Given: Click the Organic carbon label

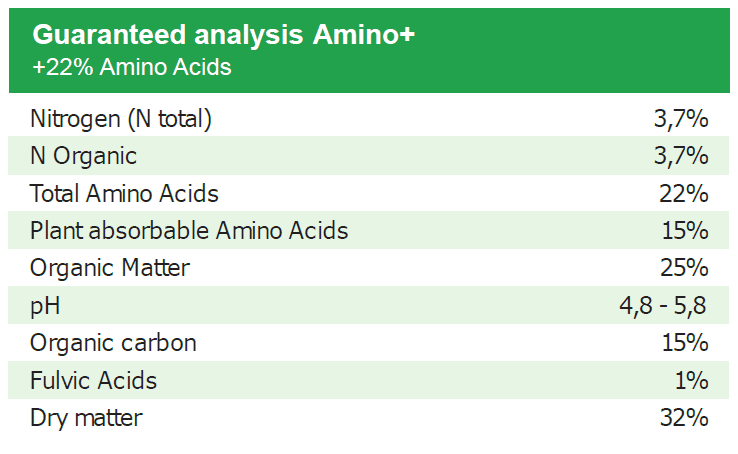Looking at the screenshot, I should (113, 343).
